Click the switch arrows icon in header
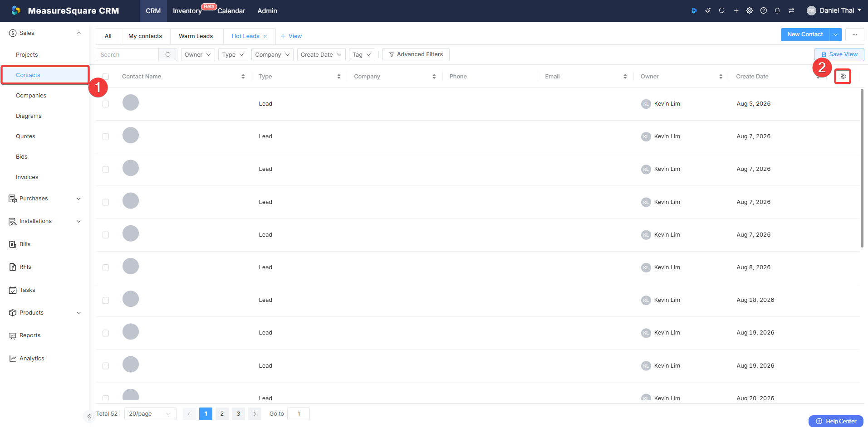Image resolution: width=868 pixels, height=427 pixels. (791, 10)
